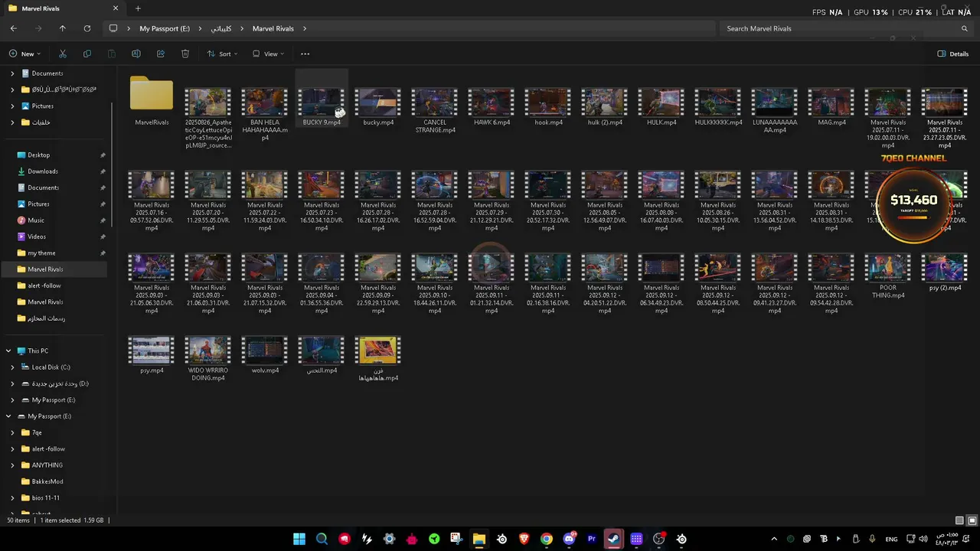Unpin Music from Quick Access
Viewport: 980px width, 551px height.
coord(103,220)
